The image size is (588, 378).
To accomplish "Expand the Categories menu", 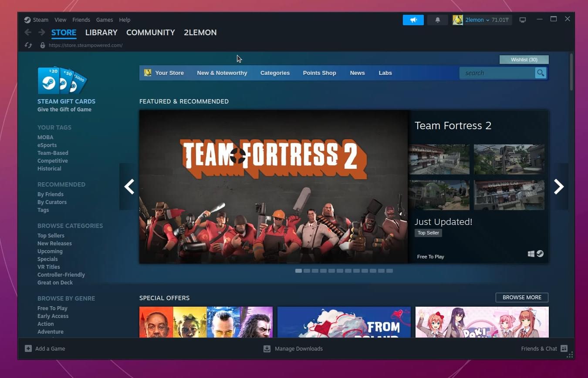I will 275,73.
